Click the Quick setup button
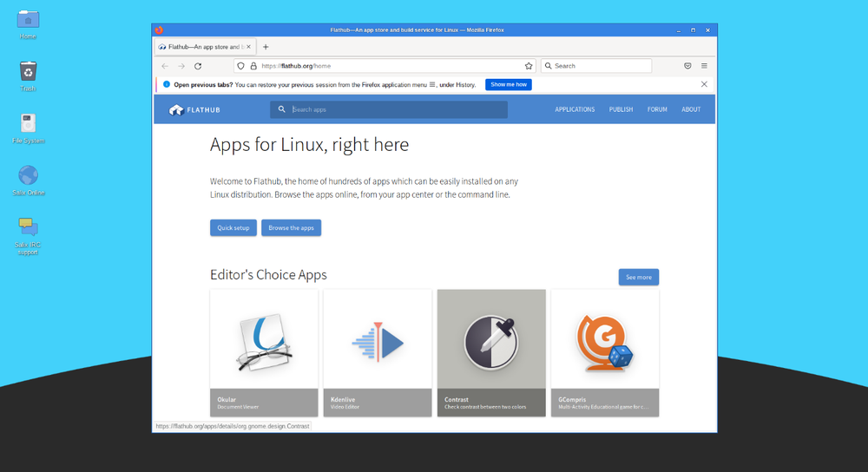The image size is (868, 472). (233, 228)
